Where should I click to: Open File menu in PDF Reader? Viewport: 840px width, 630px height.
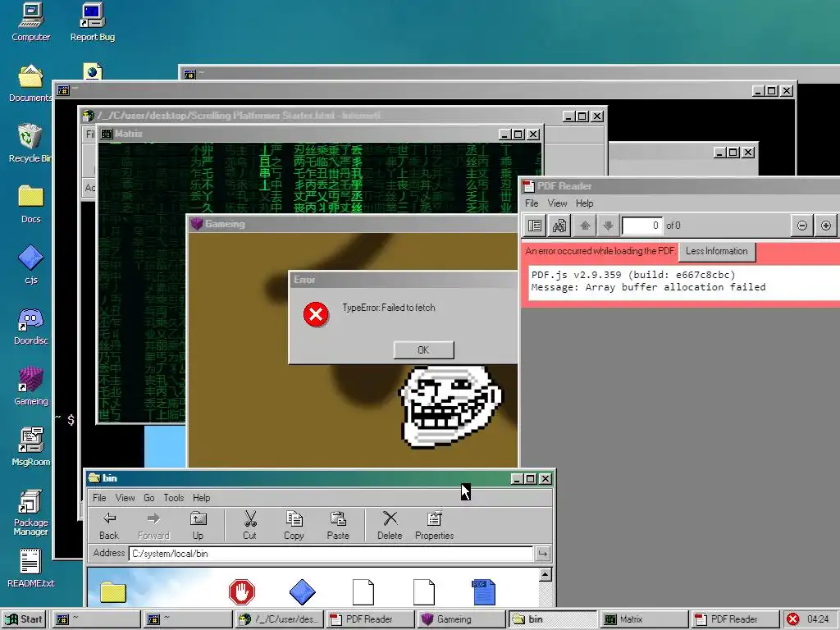(x=532, y=203)
